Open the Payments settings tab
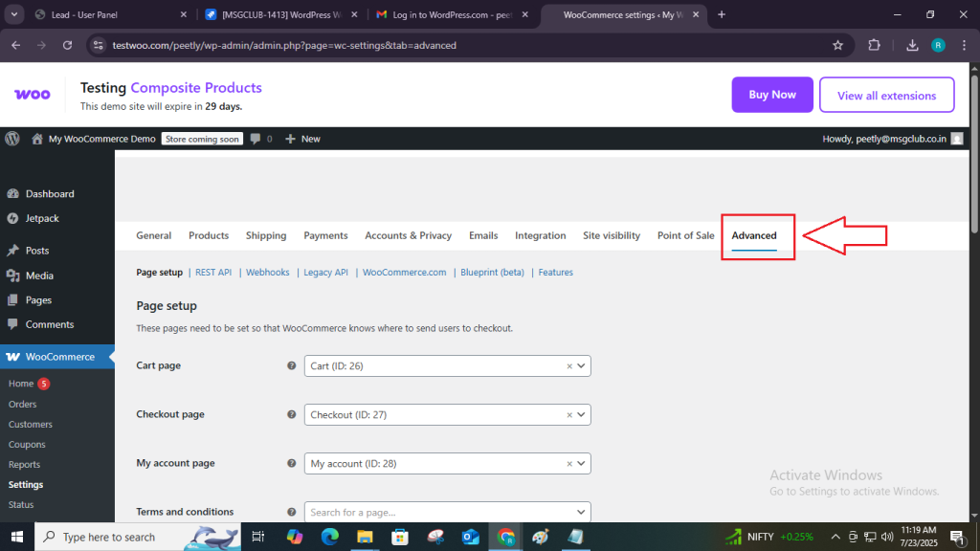980x551 pixels. [x=325, y=235]
